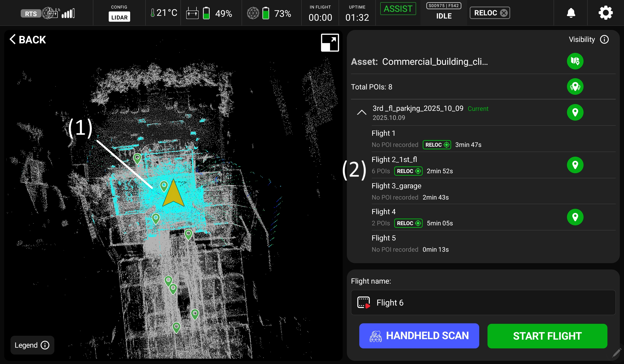Open the LIDAR config selector
The width and height of the screenshot is (624, 364).
pos(119,17)
